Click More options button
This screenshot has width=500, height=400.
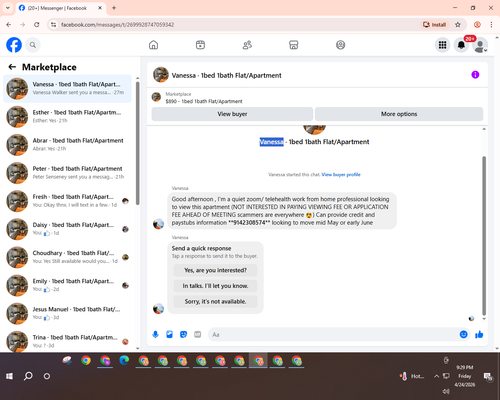399,114
